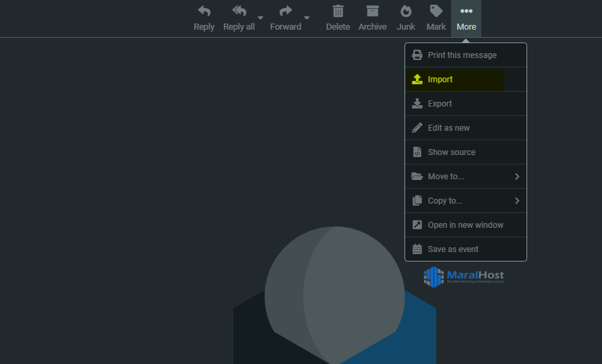The width and height of the screenshot is (602, 364).
Task: Choose Import from the menu
Action: [x=440, y=80]
